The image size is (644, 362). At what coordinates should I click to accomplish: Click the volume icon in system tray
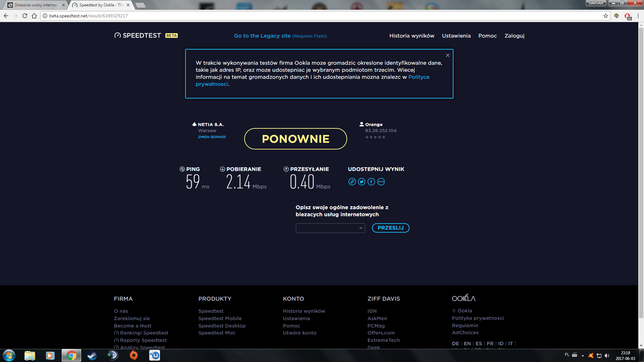click(607, 356)
